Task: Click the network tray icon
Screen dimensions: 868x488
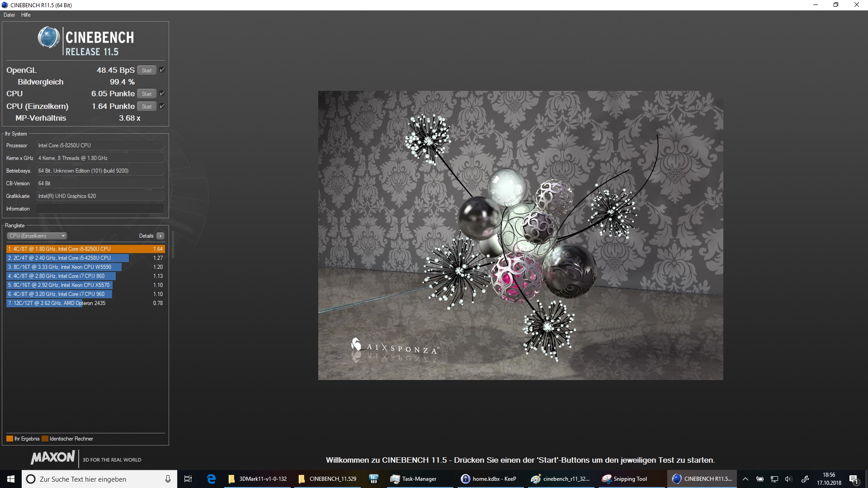Action: point(774,479)
